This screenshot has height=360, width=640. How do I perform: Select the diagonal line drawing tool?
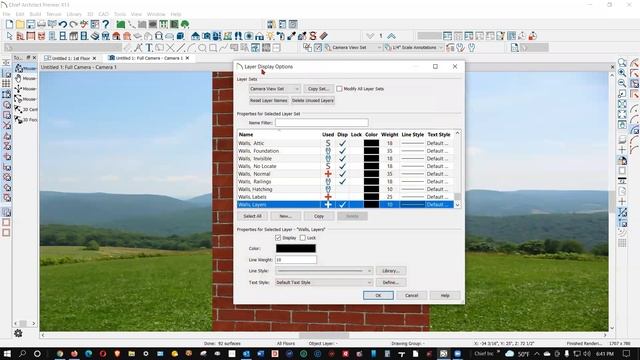[181, 48]
